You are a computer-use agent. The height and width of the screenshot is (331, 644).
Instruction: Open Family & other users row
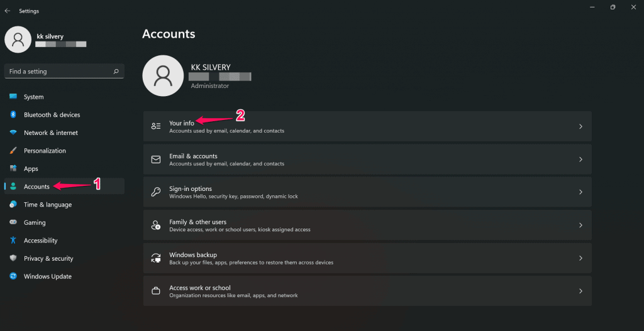point(367,225)
